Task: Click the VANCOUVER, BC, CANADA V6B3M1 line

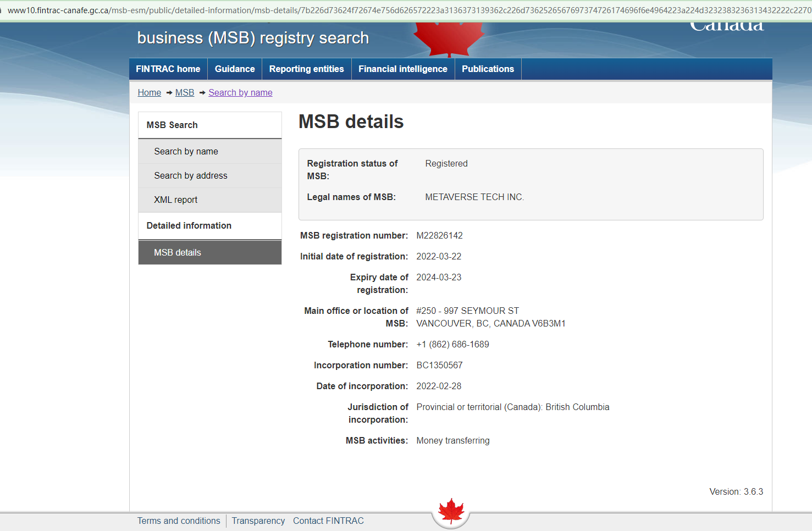Action: click(x=491, y=324)
